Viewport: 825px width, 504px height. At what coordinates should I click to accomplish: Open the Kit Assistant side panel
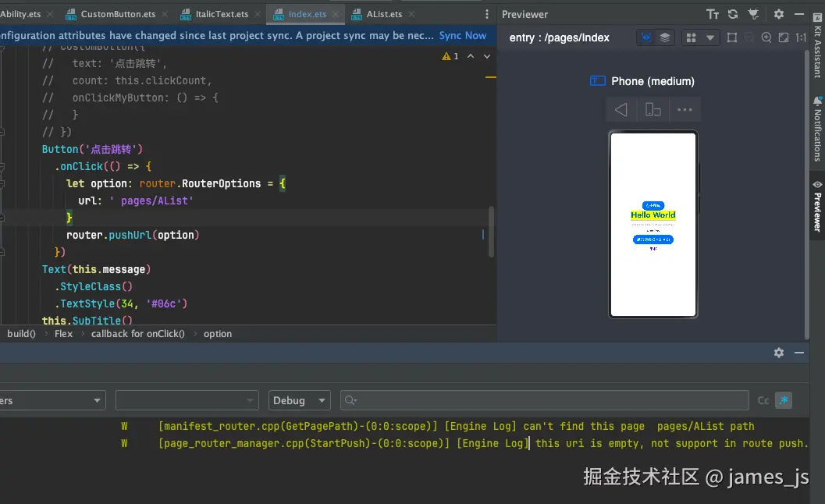coord(817,46)
